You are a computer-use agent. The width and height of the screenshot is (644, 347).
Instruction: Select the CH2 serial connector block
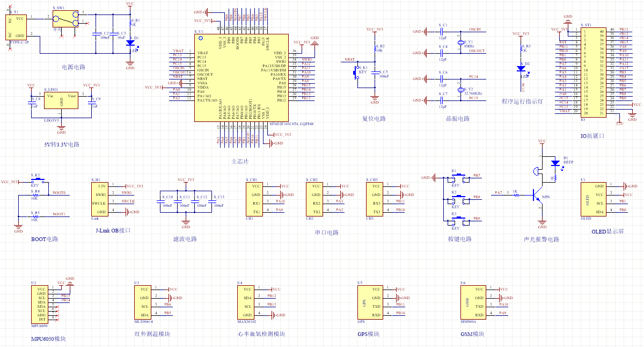314,199
